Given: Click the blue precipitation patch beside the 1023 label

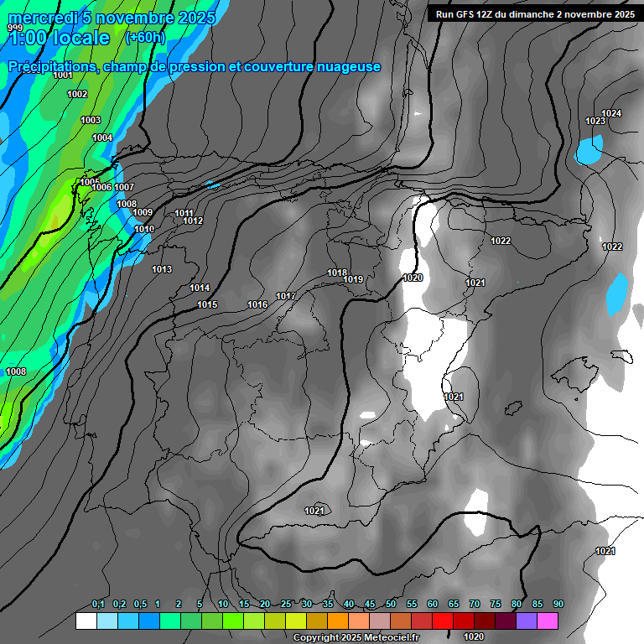Looking at the screenshot, I should [x=589, y=151].
